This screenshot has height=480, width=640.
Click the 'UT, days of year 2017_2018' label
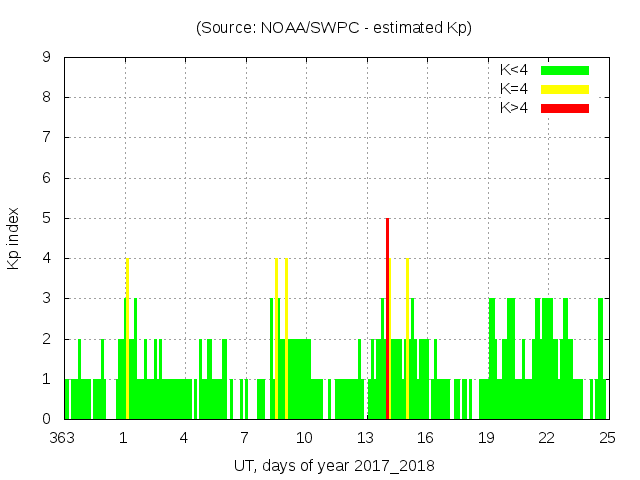334,466
